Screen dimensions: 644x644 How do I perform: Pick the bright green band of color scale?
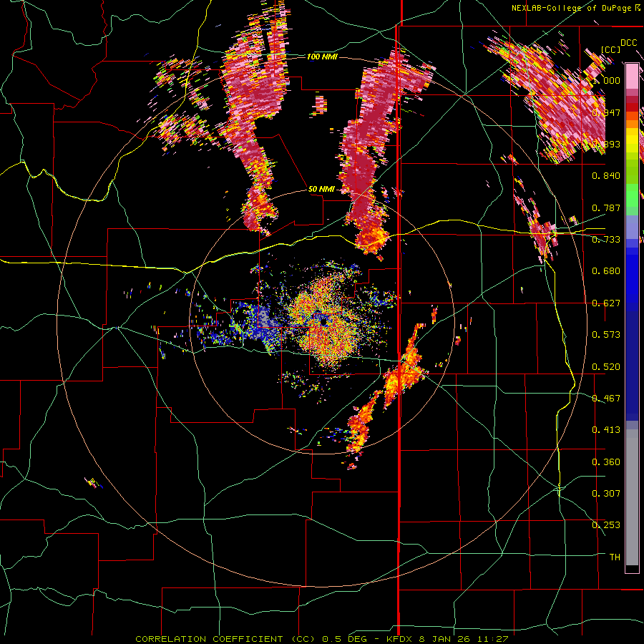[x=632, y=195]
